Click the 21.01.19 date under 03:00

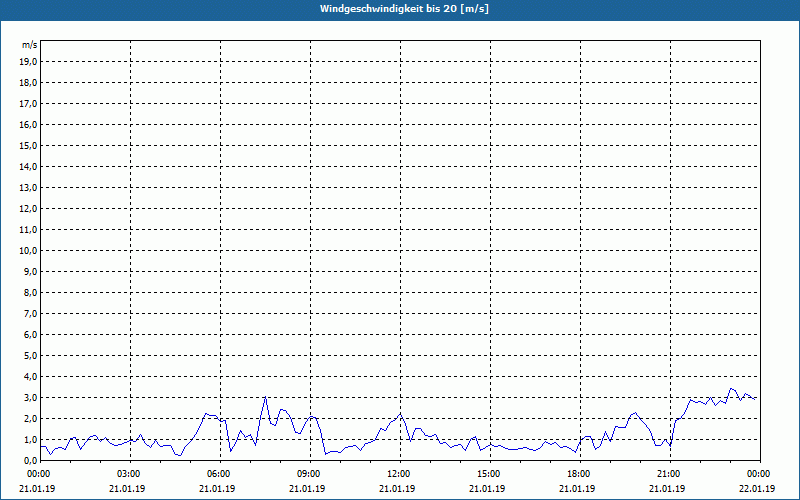(x=127, y=489)
